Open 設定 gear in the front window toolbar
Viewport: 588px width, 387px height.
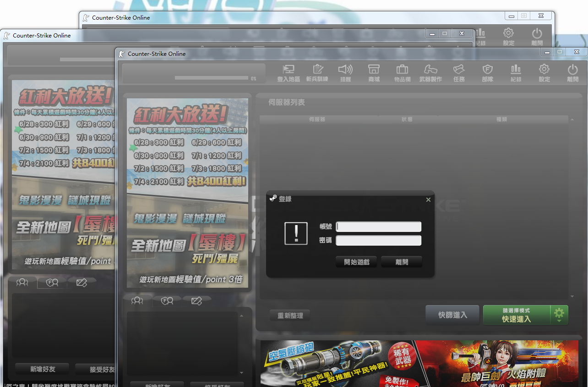544,73
